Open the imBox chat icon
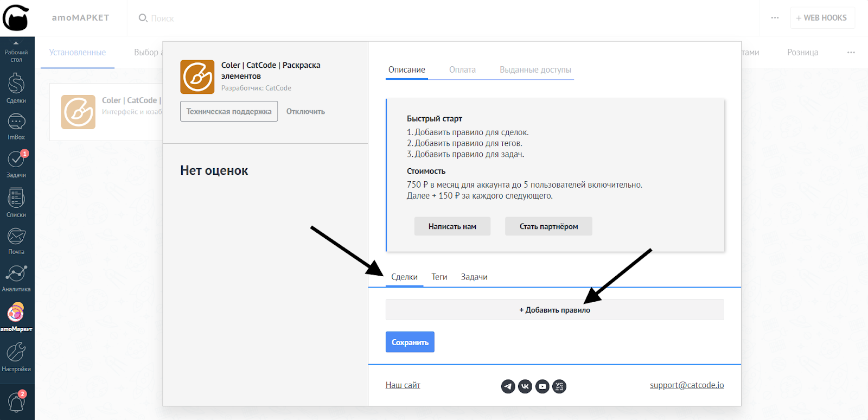868x420 pixels. pos(16,126)
